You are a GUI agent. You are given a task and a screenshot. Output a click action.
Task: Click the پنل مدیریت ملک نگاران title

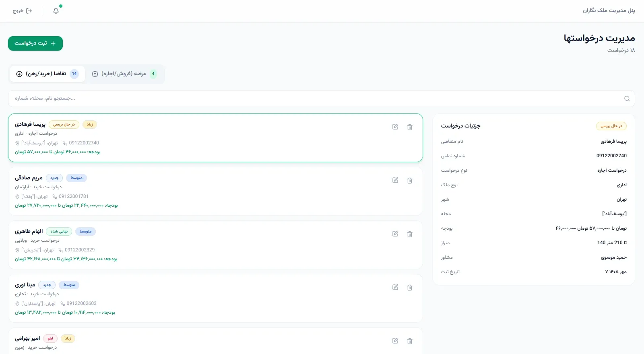pyautogui.click(x=609, y=10)
